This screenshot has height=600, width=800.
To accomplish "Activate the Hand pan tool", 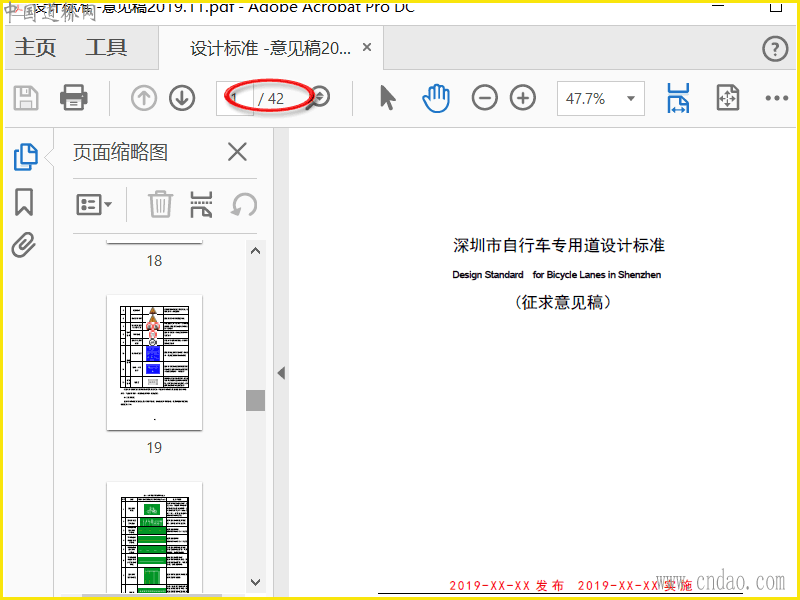I will point(436,98).
